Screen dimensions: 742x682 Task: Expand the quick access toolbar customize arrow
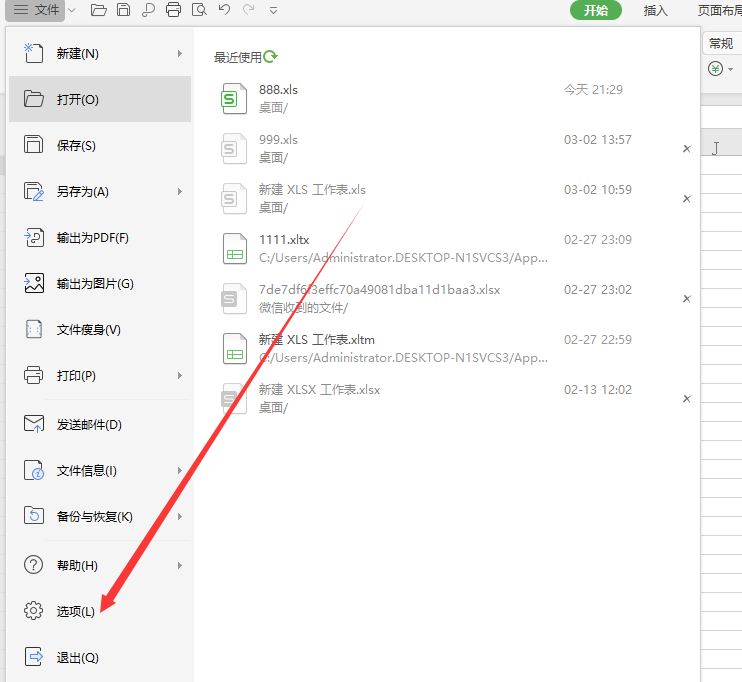click(x=273, y=10)
